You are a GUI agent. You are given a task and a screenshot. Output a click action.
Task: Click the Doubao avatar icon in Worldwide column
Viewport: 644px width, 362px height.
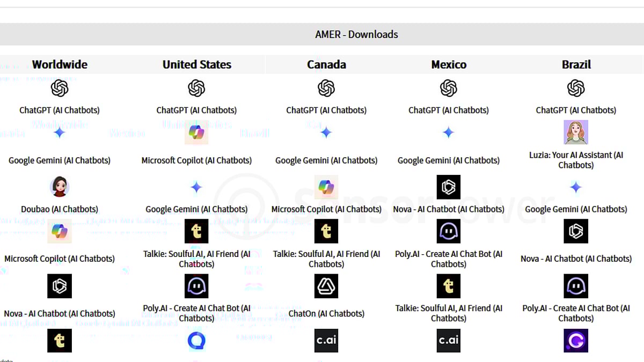[60, 187]
